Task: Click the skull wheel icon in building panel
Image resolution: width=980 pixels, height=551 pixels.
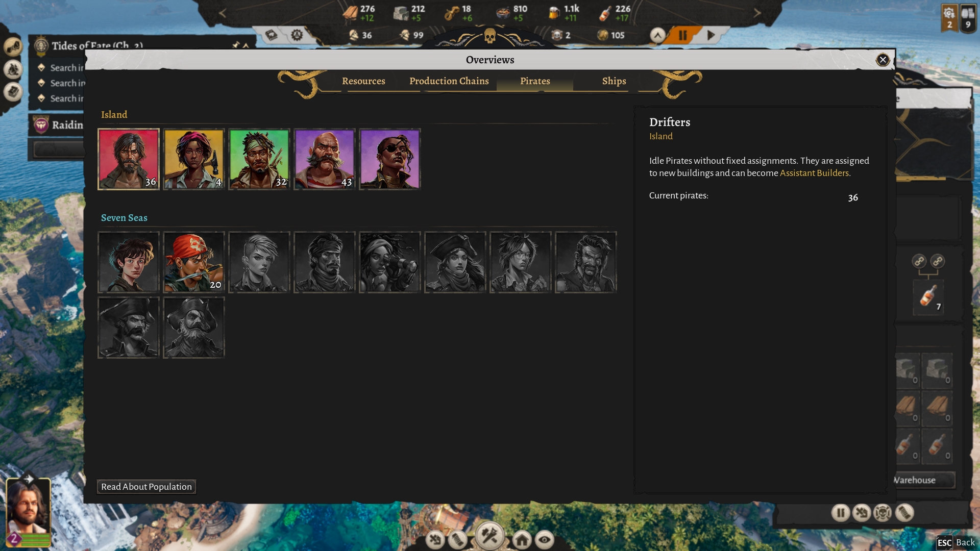Action: [x=883, y=512]
